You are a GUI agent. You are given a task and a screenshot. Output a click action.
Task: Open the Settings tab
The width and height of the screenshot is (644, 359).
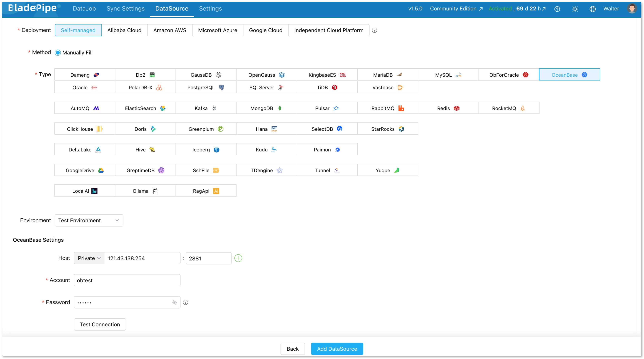(x=210, y=9)
